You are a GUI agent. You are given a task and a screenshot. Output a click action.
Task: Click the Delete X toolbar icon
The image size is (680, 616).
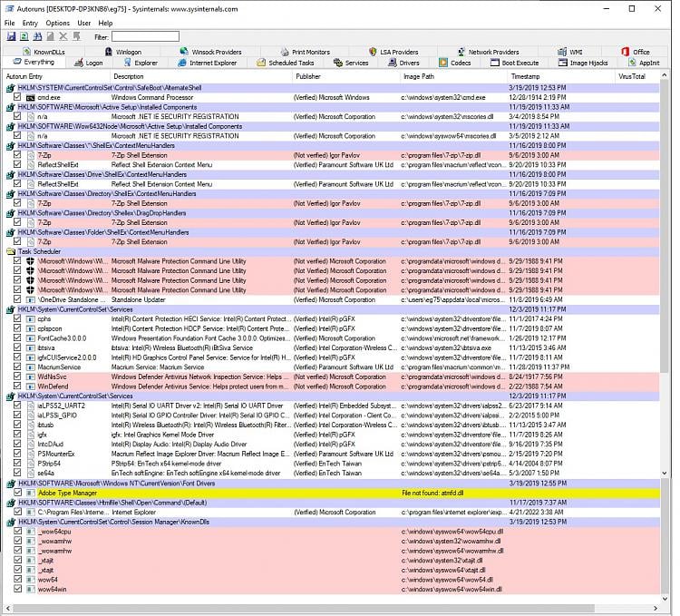coord(63,37)
